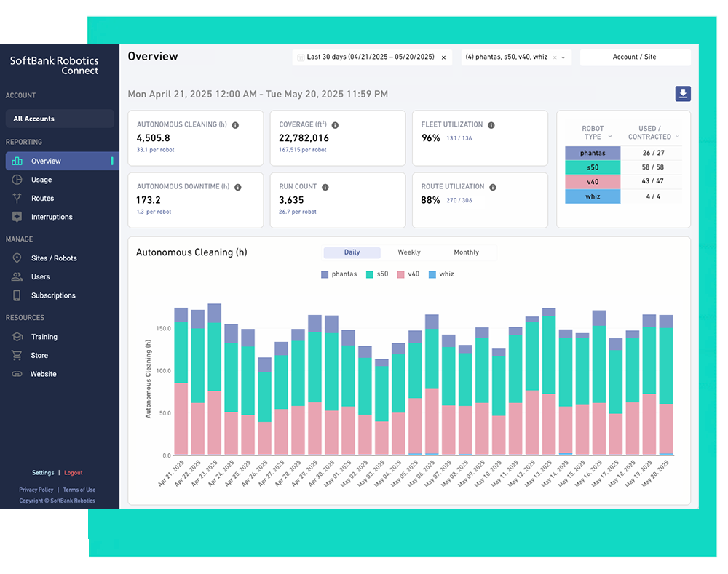Click Route Utilization info icon

click(x=493, y=187)
